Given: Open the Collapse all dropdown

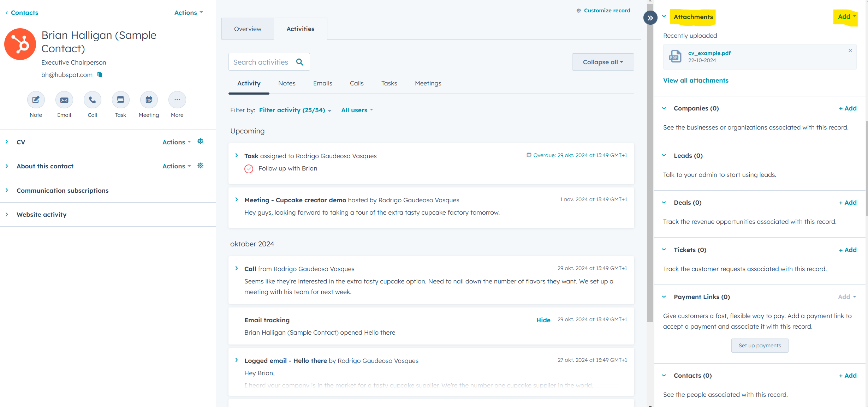Looking at the screenshot, I should coord(603,62).
